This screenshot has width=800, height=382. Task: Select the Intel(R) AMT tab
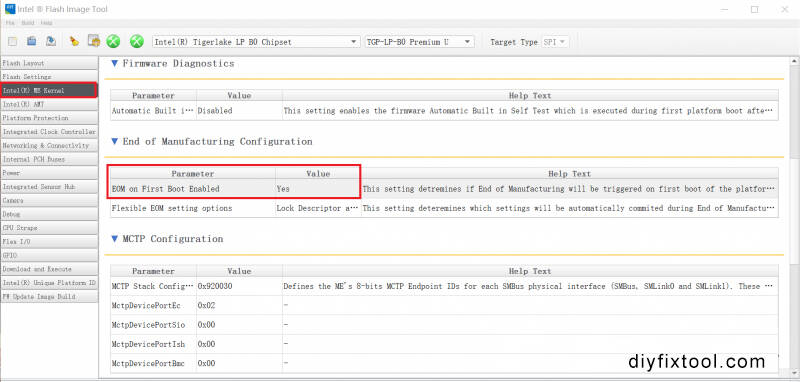click(x=49, y=104)
